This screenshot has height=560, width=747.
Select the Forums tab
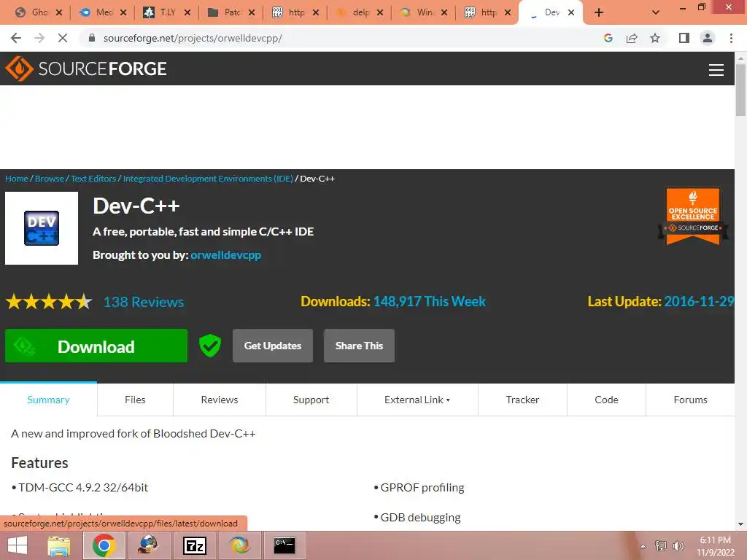pos(690,400)
